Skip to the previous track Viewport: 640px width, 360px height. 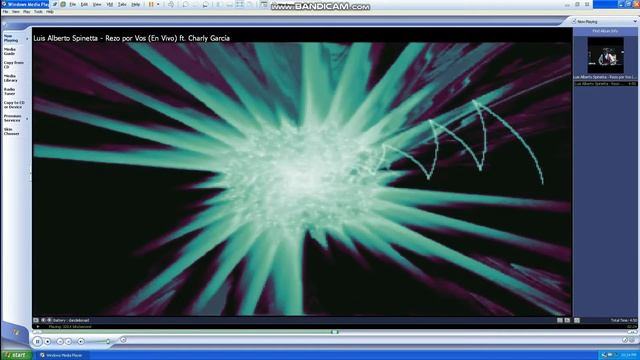pos(60,341)
